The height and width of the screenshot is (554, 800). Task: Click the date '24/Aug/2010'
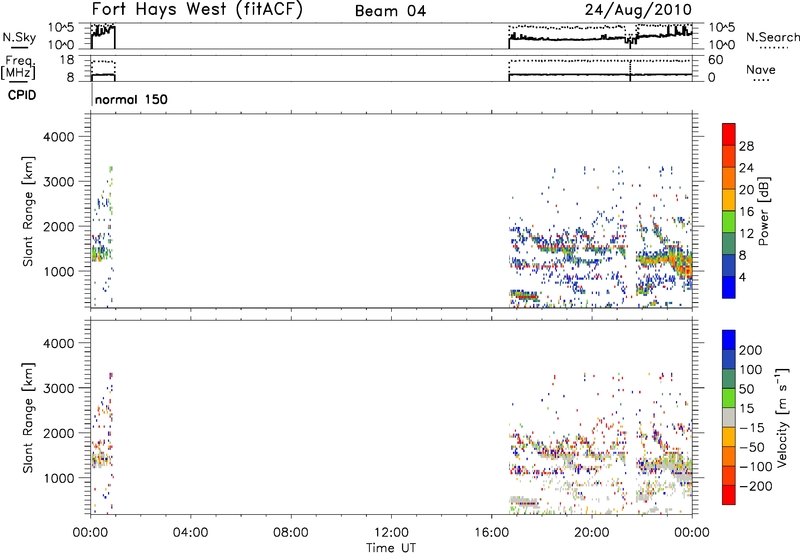coord(638,9)
